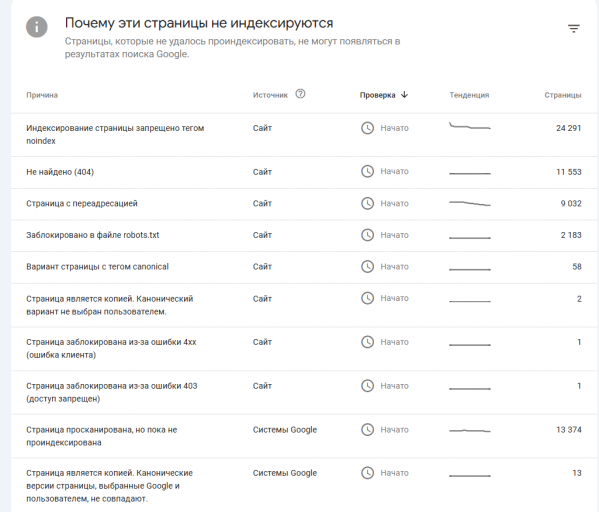
Task: Click the trend sparkline for noindex row
Action: point(470,126)
